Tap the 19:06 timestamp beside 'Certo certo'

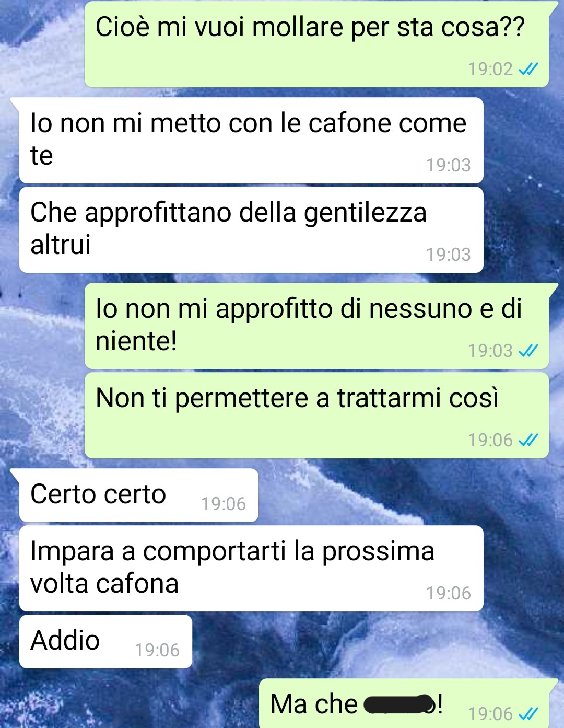224,504
